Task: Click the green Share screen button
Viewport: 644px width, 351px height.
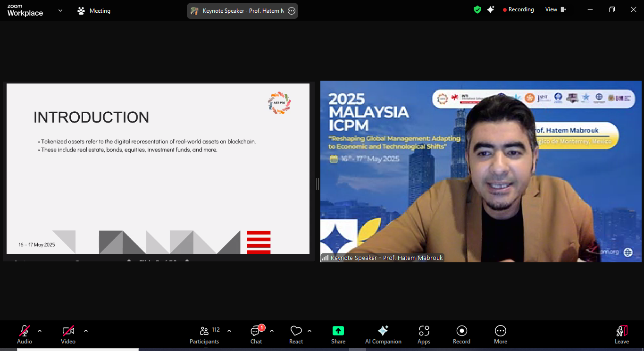Action: pyautogui.click(x=338, y=334)
